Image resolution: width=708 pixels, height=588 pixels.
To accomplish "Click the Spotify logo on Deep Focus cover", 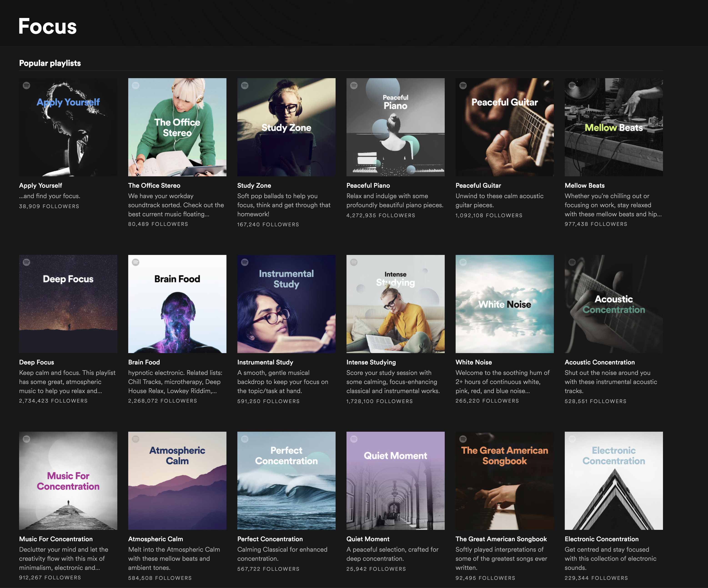I will pyautogui.click(x=26, y=262).
